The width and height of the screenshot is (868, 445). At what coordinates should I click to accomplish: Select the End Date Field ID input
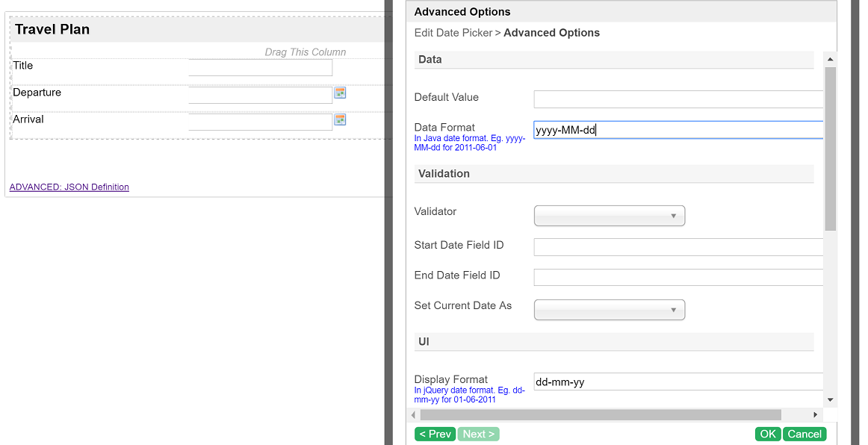(x=678, y=278)
